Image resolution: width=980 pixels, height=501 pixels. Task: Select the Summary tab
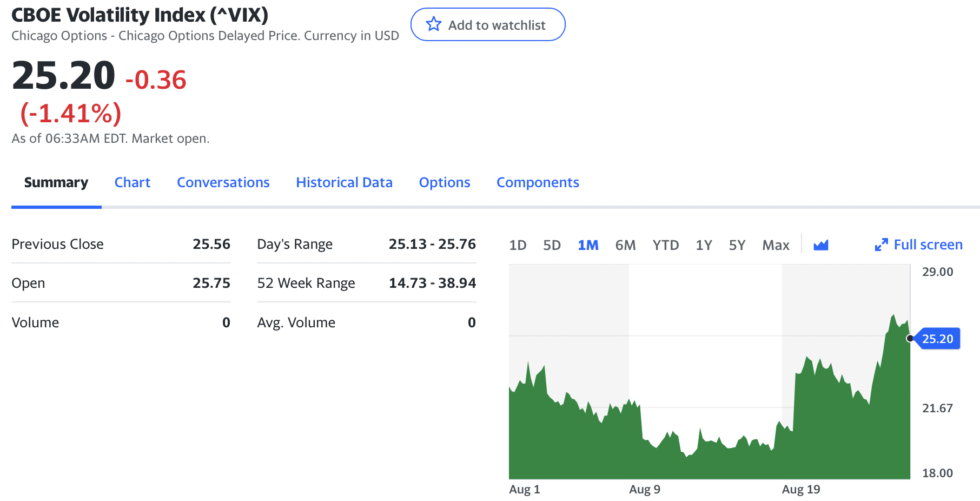(x=56, y=182)
